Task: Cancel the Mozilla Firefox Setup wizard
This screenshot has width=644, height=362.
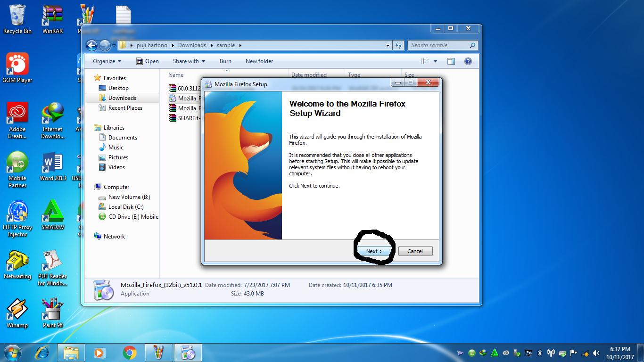Action: [x=415, y=251]
